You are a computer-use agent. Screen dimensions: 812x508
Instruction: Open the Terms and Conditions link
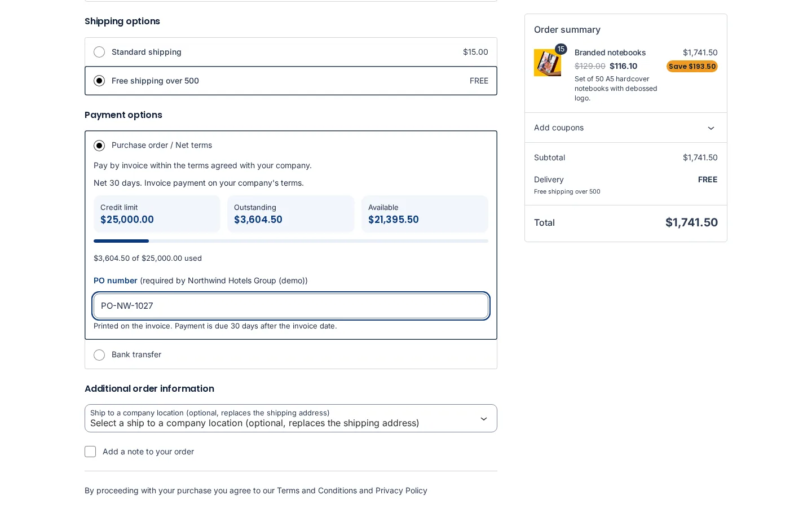pos(316,491)
